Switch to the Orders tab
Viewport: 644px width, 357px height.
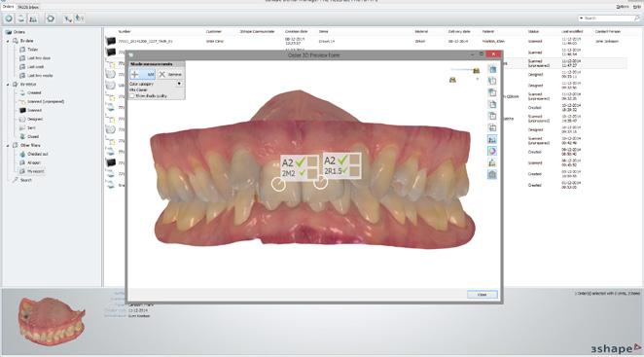(8, 7)
